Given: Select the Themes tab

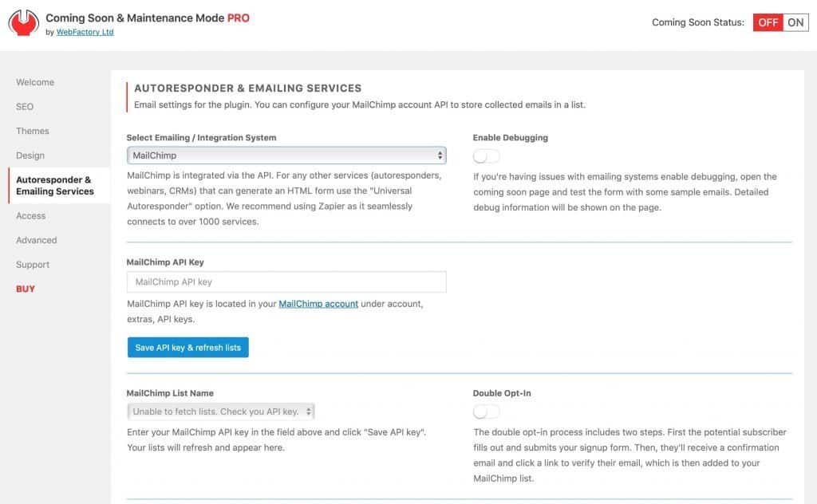Looking at the screenshot, I should click(x=32, y=132).
